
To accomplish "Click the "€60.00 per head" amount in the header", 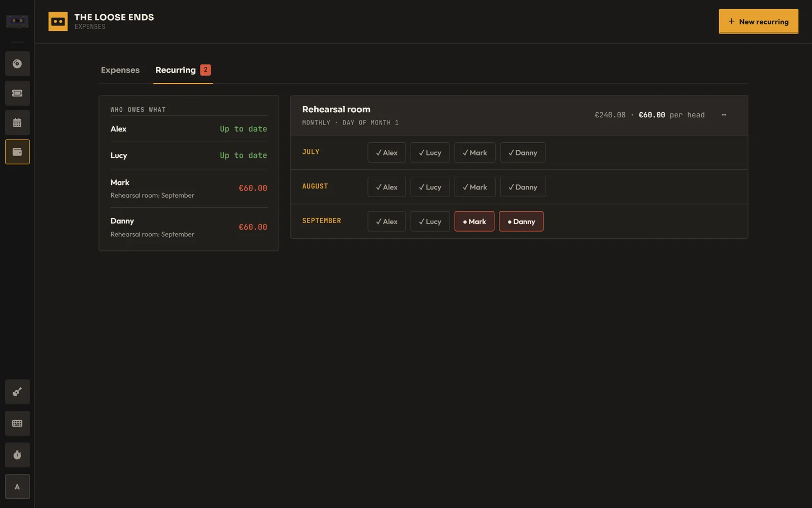I will (x=671, y=115).
